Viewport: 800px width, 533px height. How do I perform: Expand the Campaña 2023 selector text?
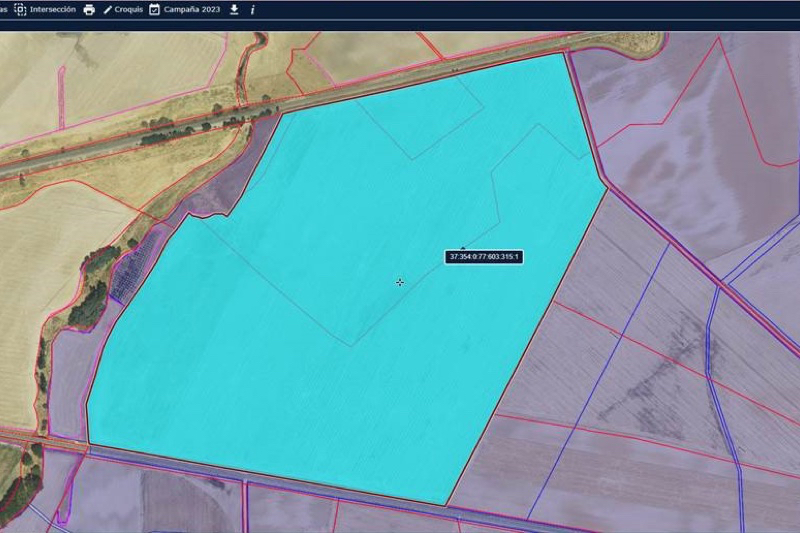191,9
